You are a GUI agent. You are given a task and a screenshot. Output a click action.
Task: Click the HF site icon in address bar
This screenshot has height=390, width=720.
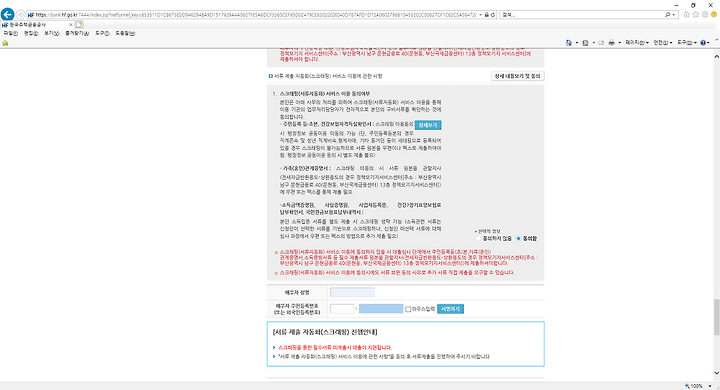click(x=31, y=15)
